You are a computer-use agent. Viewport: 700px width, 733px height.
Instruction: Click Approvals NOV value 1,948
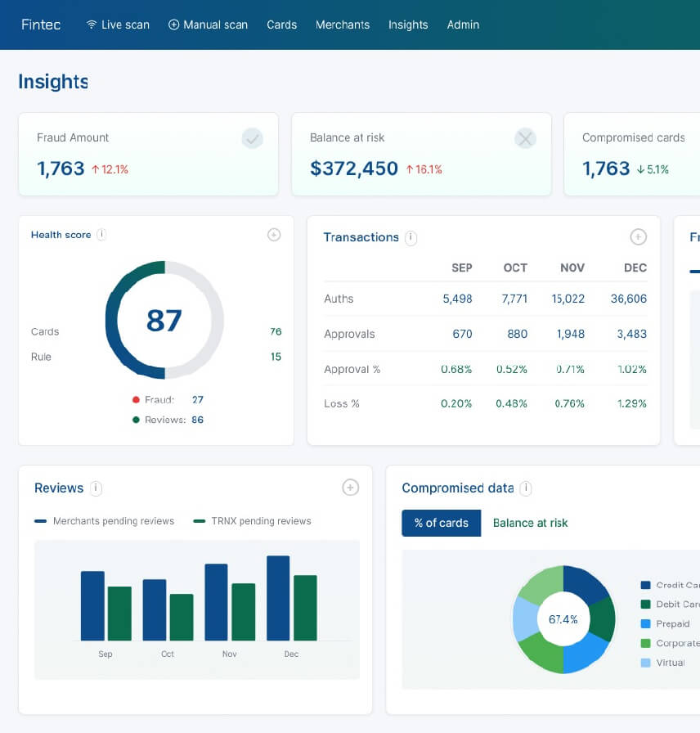pyautogui.click(x=571, y=335)
